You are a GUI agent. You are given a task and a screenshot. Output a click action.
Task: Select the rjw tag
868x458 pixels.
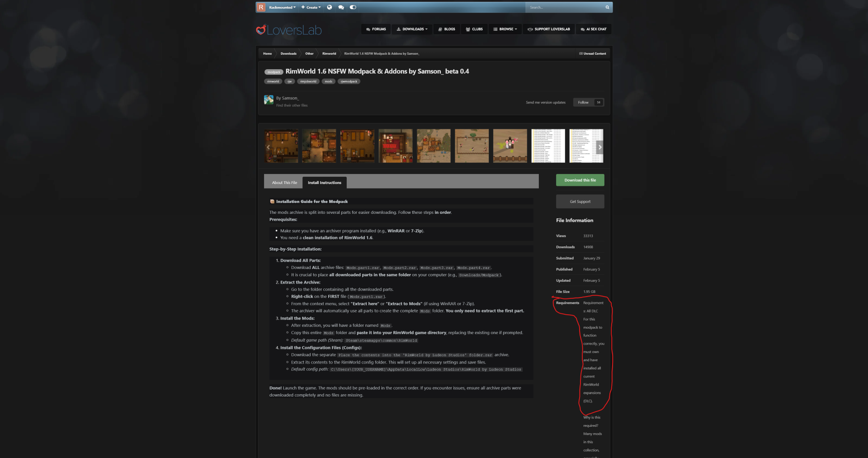(x=290, y=81)
